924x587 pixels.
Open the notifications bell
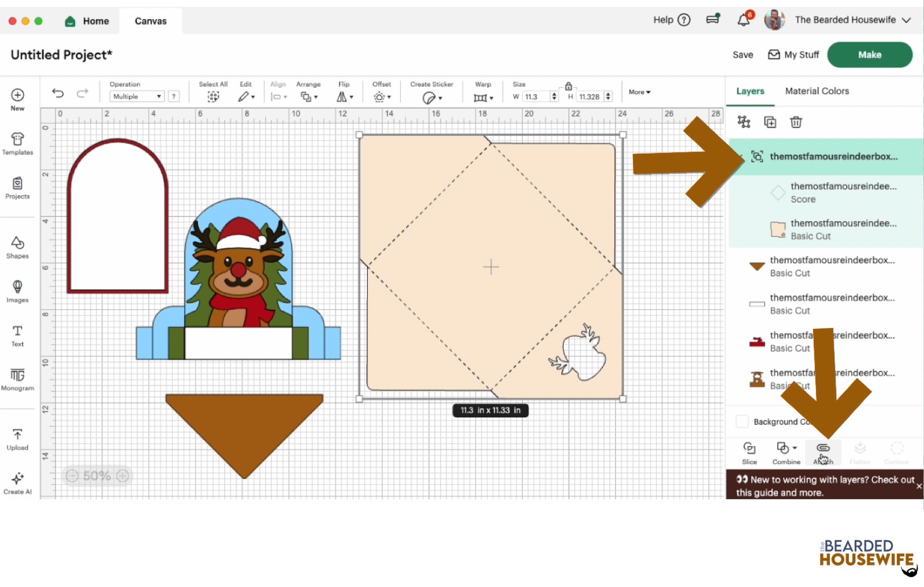[x=743, y=20]
